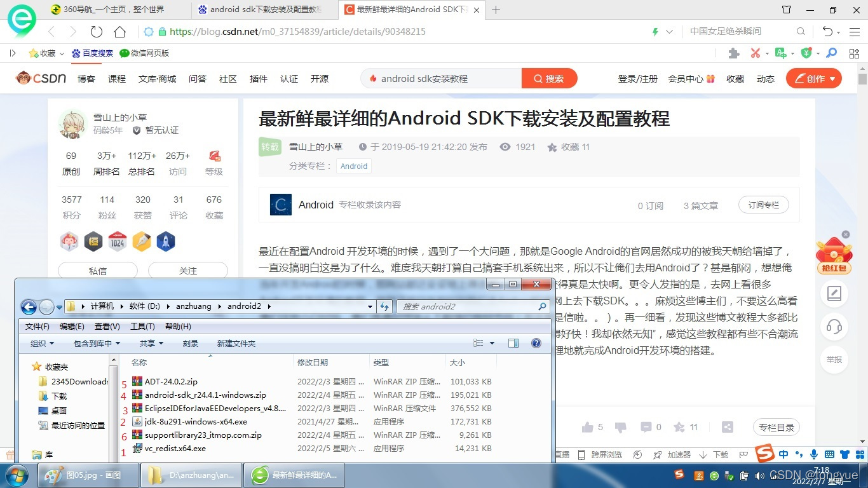Screen dimensions: 868x488
Task: Expand the 组织 dropdown in Explorer
Action: [x=42, y=343]
